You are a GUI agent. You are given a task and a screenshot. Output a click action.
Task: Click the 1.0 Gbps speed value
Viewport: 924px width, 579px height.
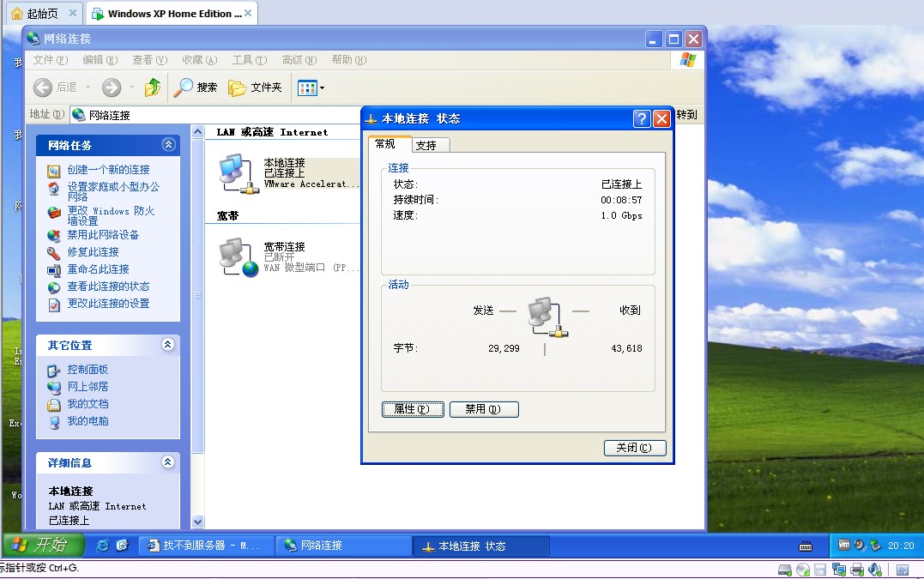(x=622, y=215)
